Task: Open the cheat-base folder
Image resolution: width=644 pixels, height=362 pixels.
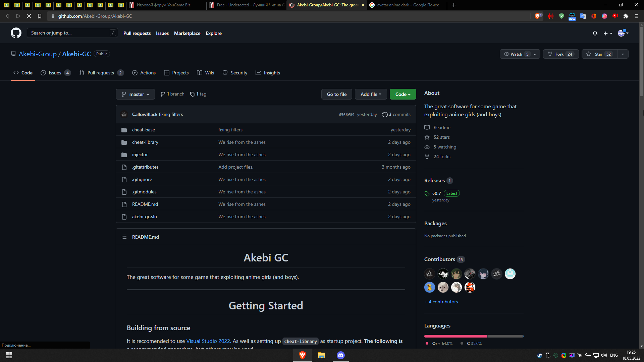Action: point(144,130)
